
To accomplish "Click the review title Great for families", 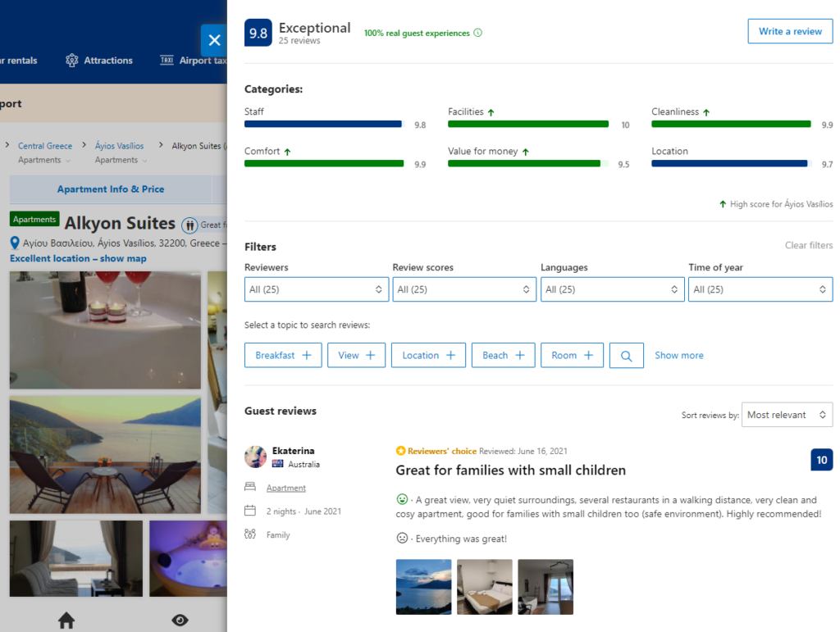I will coord(510,470).
